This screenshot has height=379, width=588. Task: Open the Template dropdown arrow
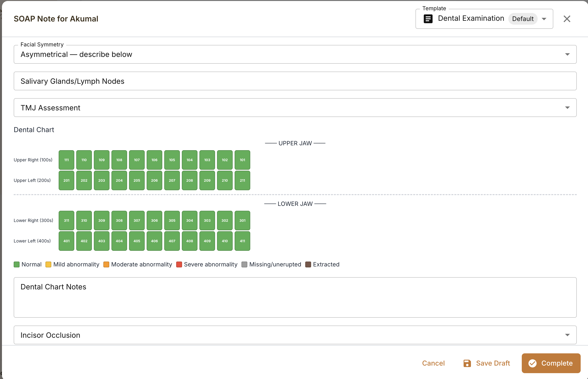click(544, 19)
